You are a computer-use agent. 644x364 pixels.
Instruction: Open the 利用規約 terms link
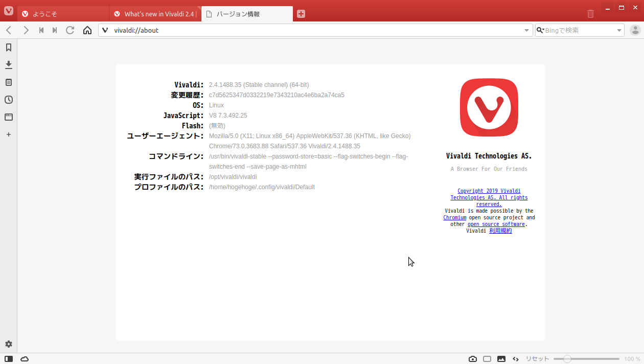click(500, 231)
